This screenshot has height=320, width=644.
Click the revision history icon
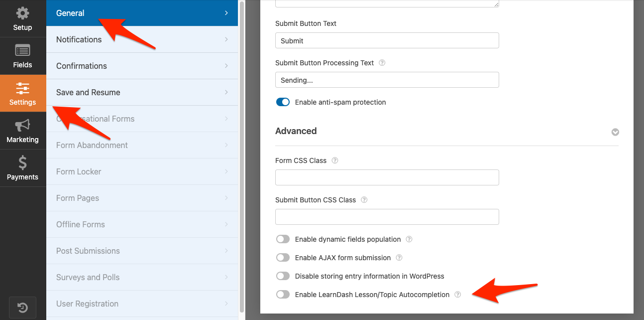[x=22, y=307]
